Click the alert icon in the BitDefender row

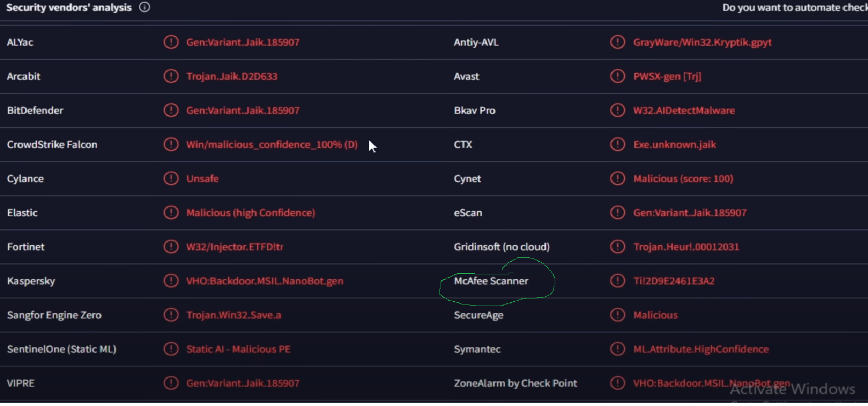coord(171,110)
